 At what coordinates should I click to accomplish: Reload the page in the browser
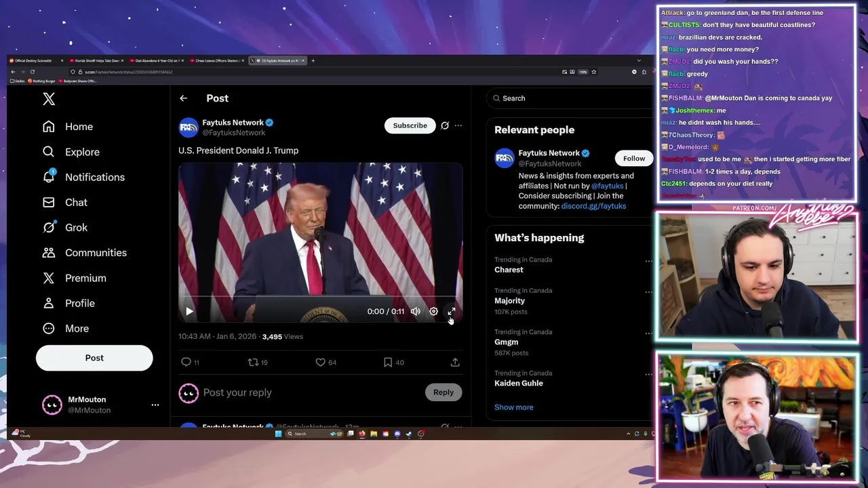32,72
